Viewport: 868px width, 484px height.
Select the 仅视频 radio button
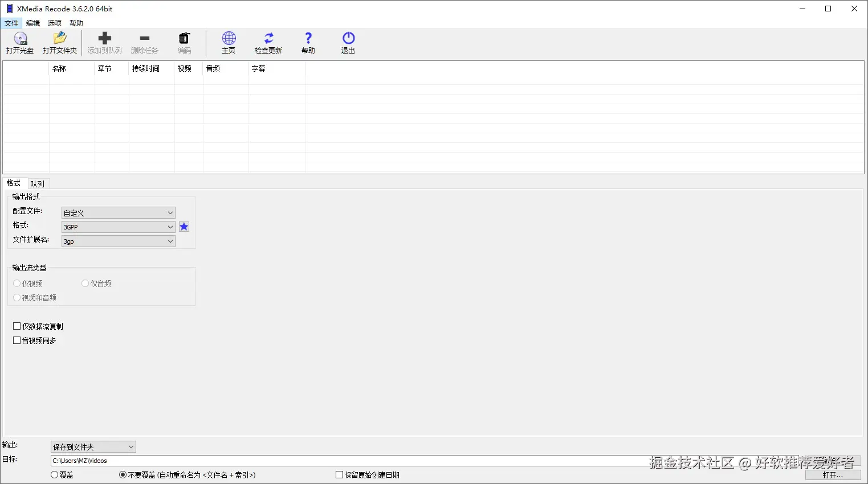point(17,284)
